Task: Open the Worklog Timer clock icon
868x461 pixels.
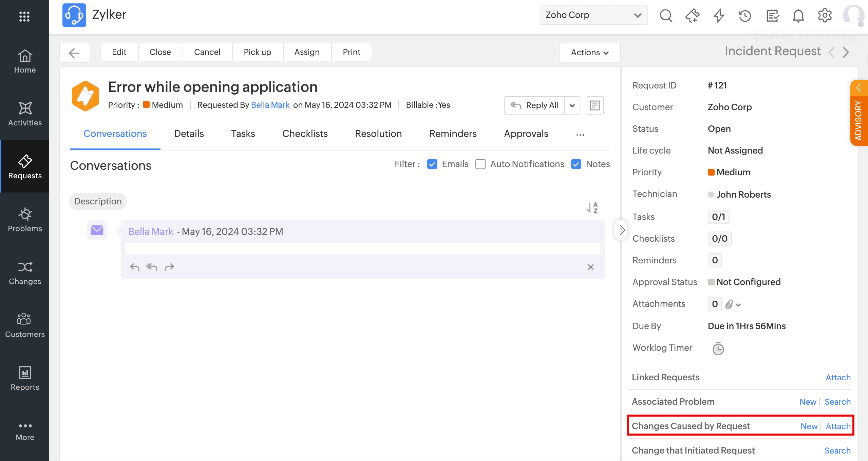Action: pyautogui.click(x=718, y=348)
